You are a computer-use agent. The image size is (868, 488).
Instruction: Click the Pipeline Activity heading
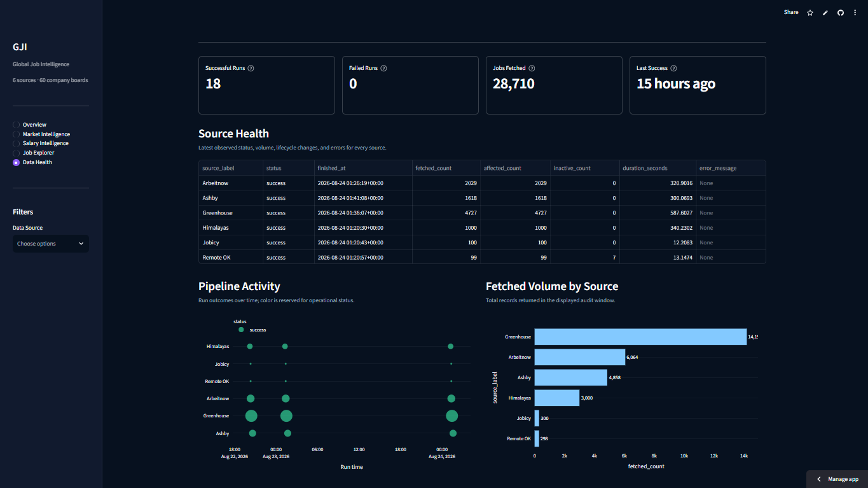(239, 286)
